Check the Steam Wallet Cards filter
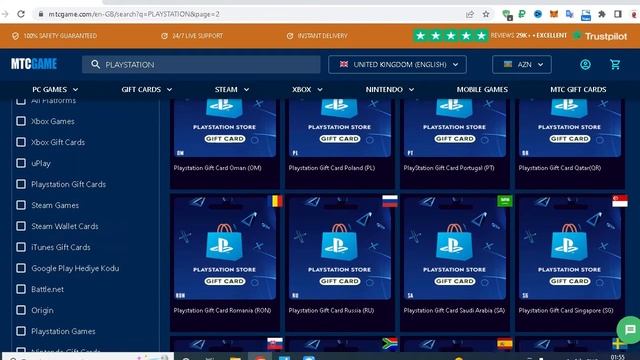Screen dimensions: 640x360 (21, 226)
